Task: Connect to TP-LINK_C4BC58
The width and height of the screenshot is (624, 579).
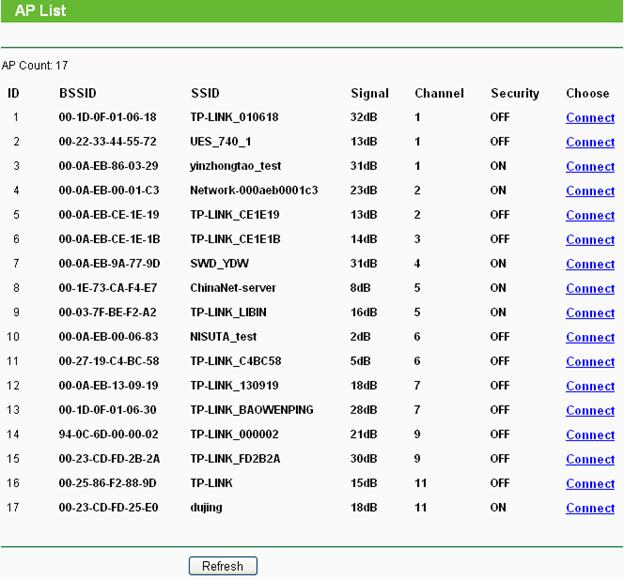Action: coord(590,361)
